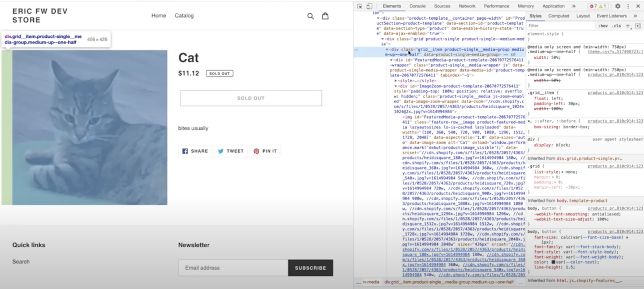Open the store search icon
The width and height of the screenshot is (644, 289).
coord(310,16)
